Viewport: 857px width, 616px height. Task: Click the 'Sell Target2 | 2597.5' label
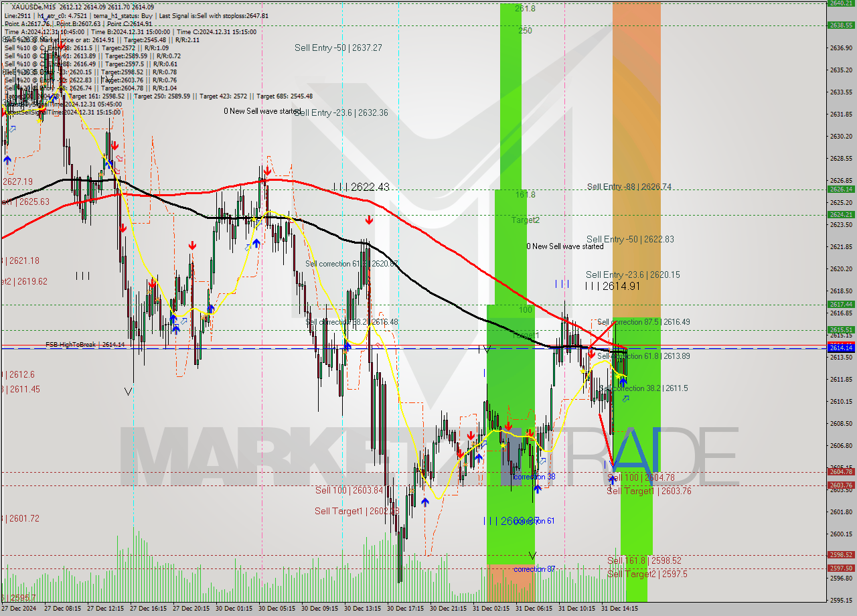(647, 574)
